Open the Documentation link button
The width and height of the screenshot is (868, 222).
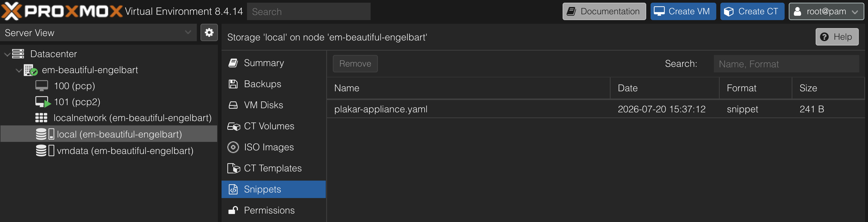coord(604,11)
